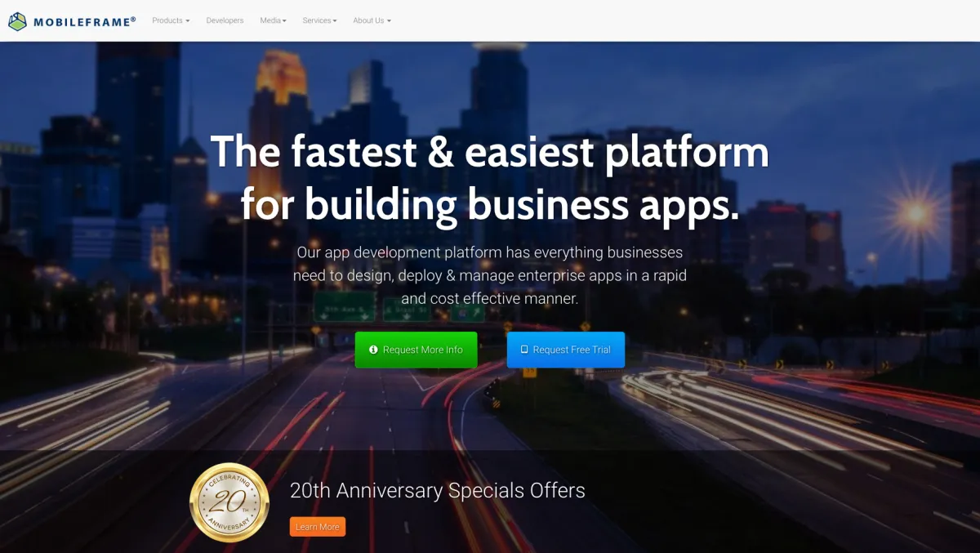Click the MobileFrame cube logo icon
The width and height of the screenshot is (980, 553).
pyautogui.click(x=18, y=21)
